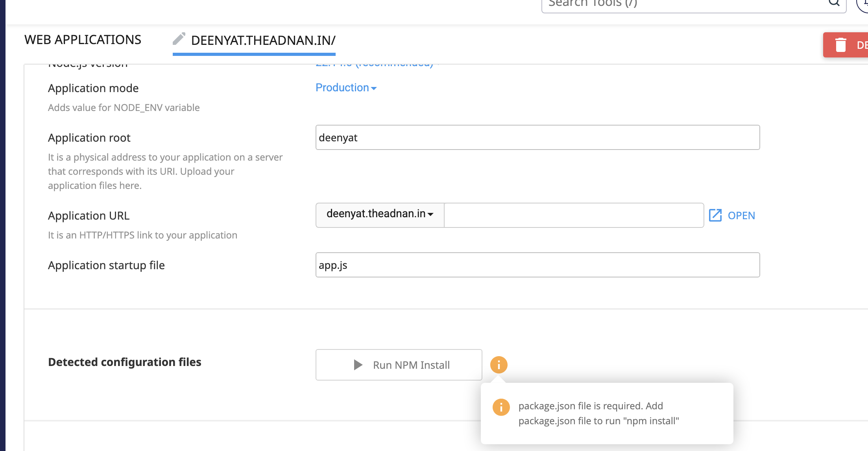Switch to the WEB APPLICATIONS tab
868x451 pixels.
coord(83,40)
